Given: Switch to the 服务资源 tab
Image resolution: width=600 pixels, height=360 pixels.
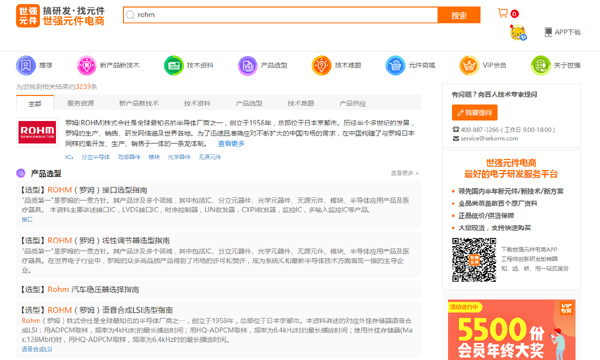Looking at the screenshot, I should point(80,103).
